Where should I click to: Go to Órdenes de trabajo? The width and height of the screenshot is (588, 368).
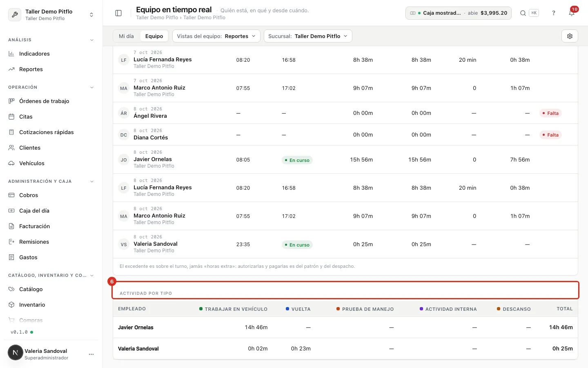(44, 101)
